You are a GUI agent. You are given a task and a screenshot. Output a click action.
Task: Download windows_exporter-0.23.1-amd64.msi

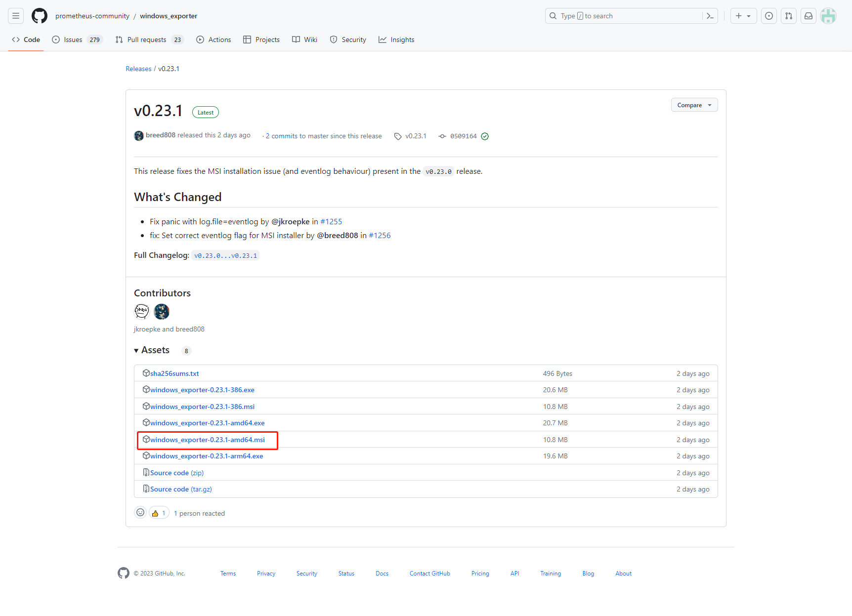(x=208, y=440)
